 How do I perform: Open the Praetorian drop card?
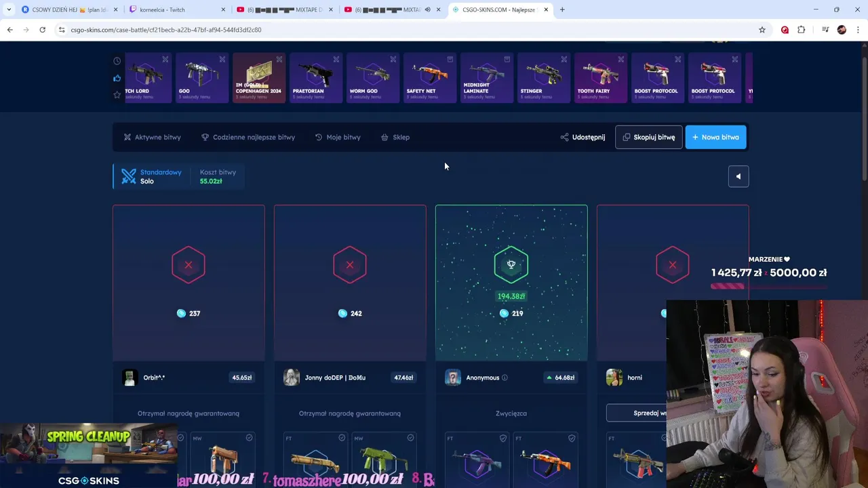click(316, 78)
